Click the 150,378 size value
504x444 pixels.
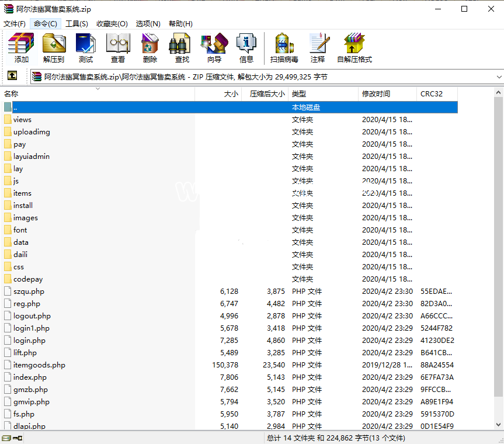(x=225, y=365)
